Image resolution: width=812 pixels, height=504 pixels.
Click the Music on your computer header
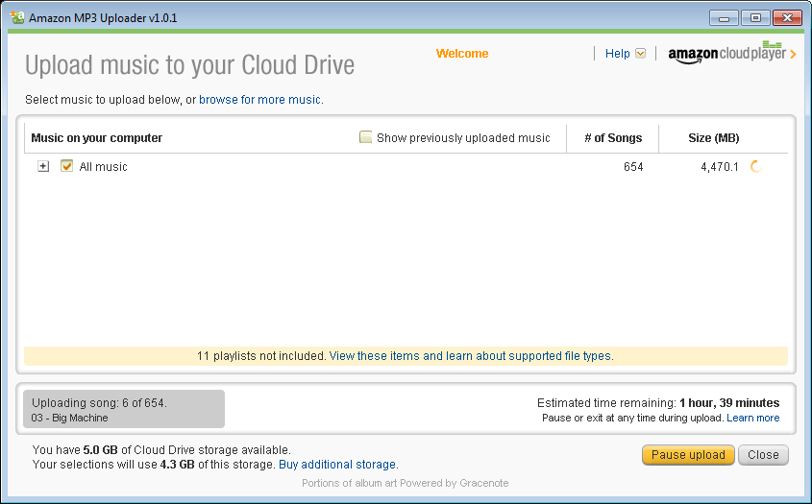click(96, 138)
